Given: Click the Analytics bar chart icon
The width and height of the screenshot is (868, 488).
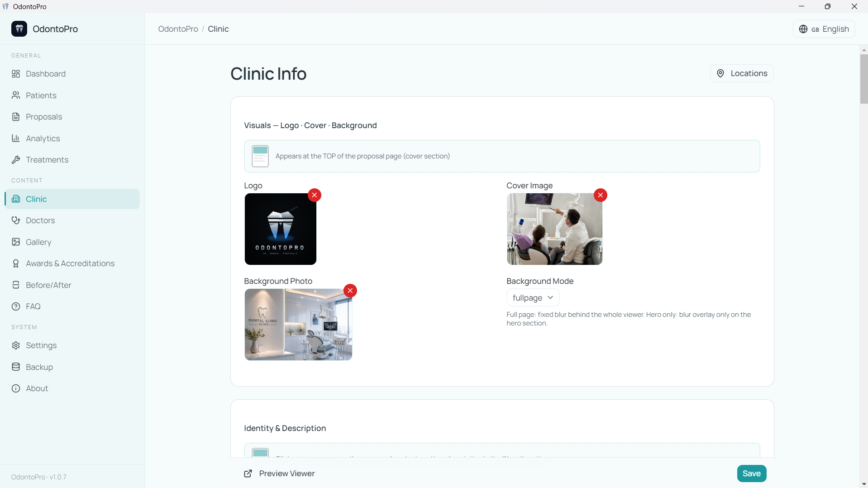Looking at the screenshot, I should pos(16,139).
